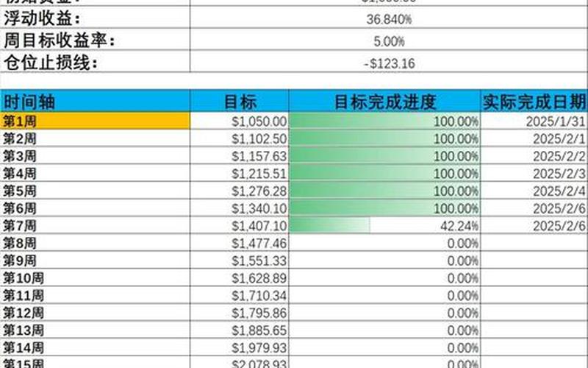Viewport: 588px width, 368px height.
Task: Click the $1,885.65 target cell
Action: (240, 330)
